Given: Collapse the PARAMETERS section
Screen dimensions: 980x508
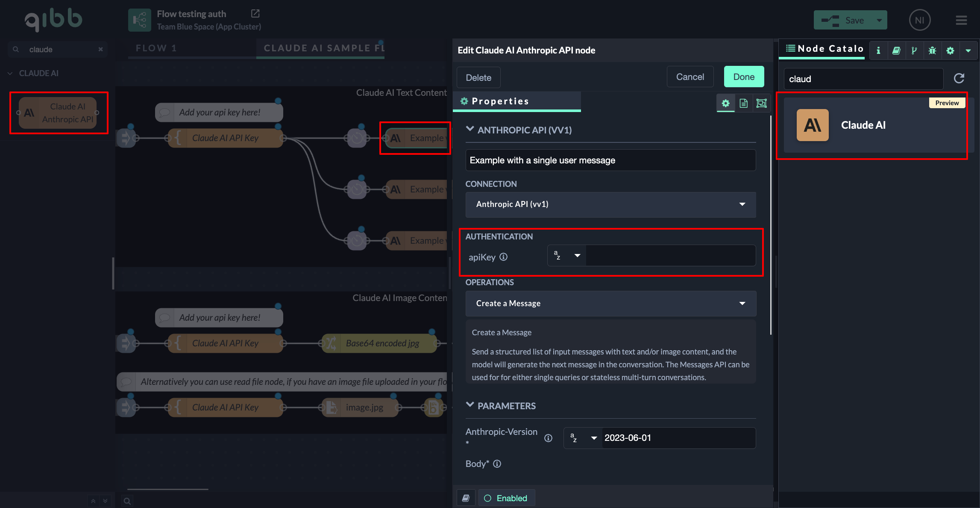Looking at the screenshot, I should tap(470, 405).
